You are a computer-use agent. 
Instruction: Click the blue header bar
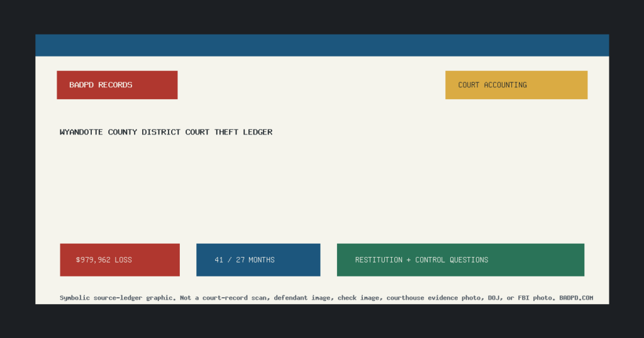tap(322, 45)
